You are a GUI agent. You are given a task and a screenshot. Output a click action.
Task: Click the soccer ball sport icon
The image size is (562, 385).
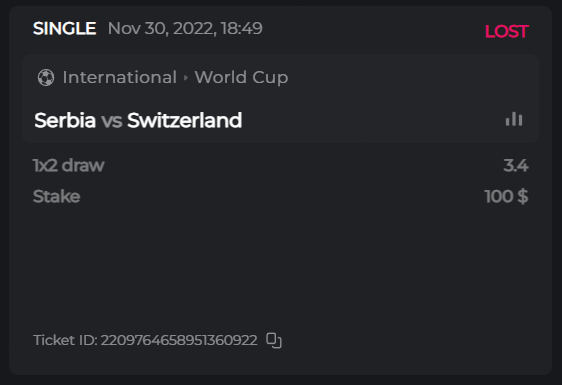[46, 77]
